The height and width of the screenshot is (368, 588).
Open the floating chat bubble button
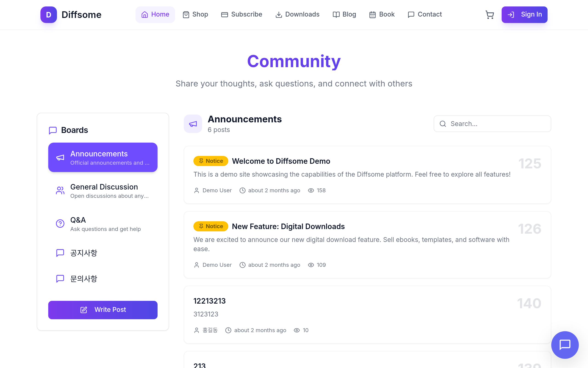565,345
